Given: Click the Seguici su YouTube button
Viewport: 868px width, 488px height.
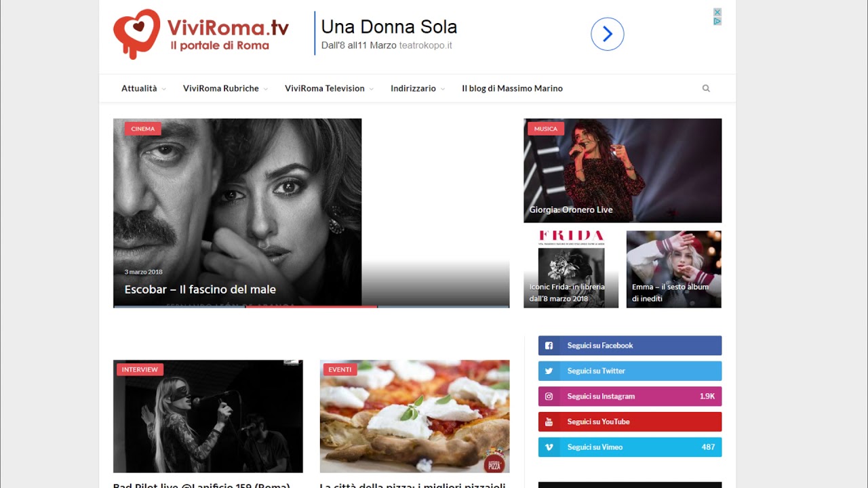Looking at the screenshot, I should click(630, 422).
